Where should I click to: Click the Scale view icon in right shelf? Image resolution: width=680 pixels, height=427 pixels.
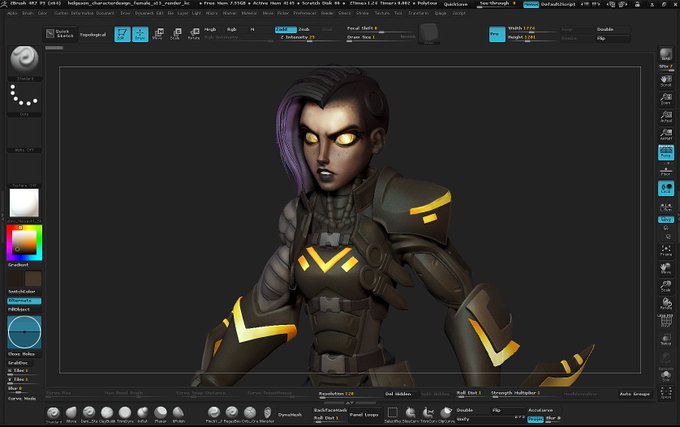click(x=666, y=286)
